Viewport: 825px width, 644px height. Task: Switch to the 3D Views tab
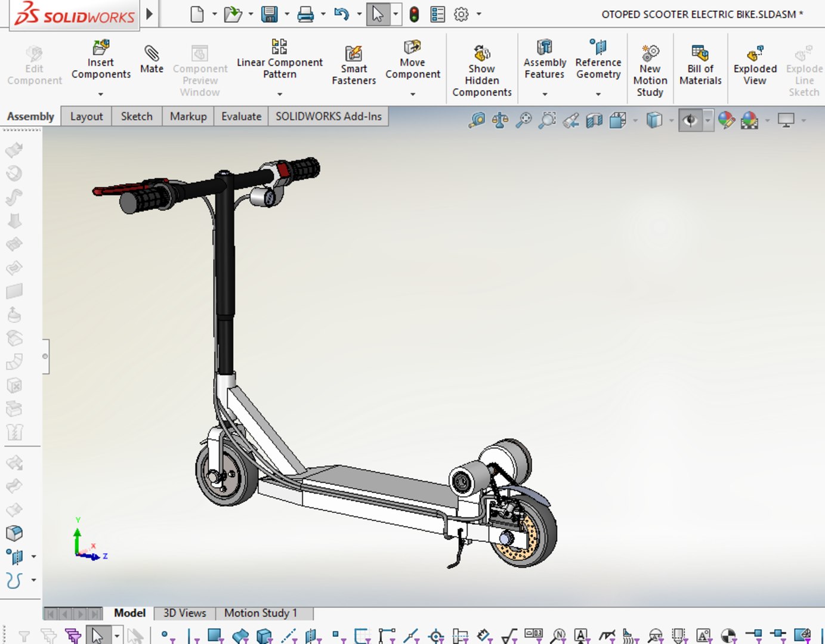(x=185, y=613)
